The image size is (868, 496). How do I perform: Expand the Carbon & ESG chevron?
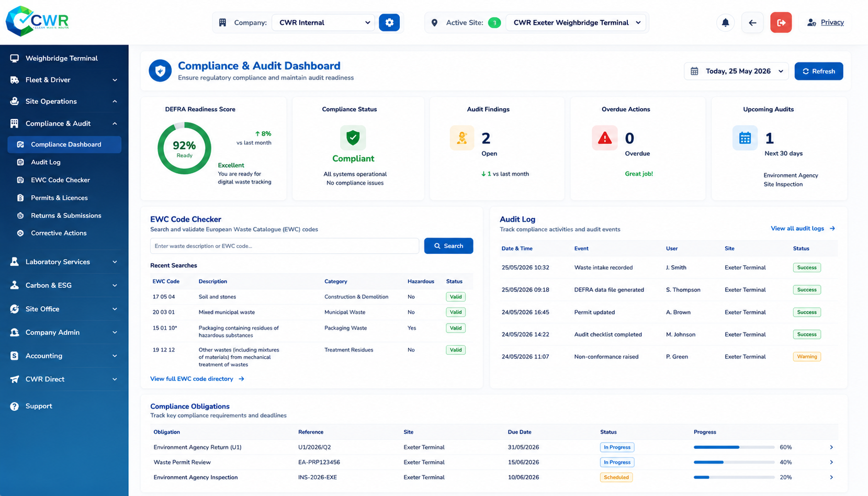point(115,285)
